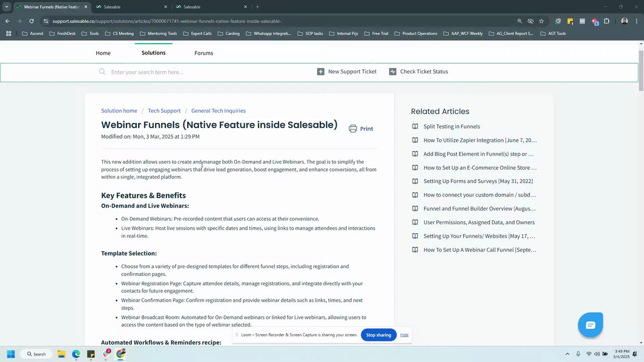Image resolution: width=644 pixels, height=362 pixels.
Task: Click the page vertical scrollbar thumb
Action: [641, 70]
